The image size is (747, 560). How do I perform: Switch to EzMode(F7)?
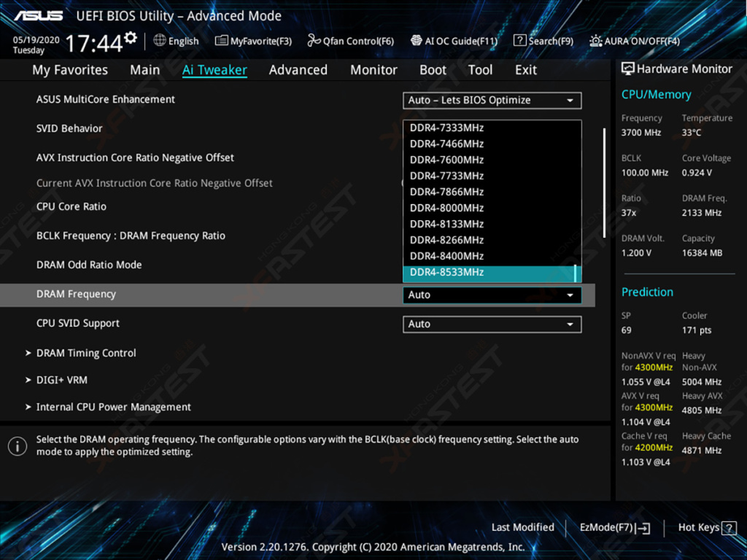coord(614,528)
